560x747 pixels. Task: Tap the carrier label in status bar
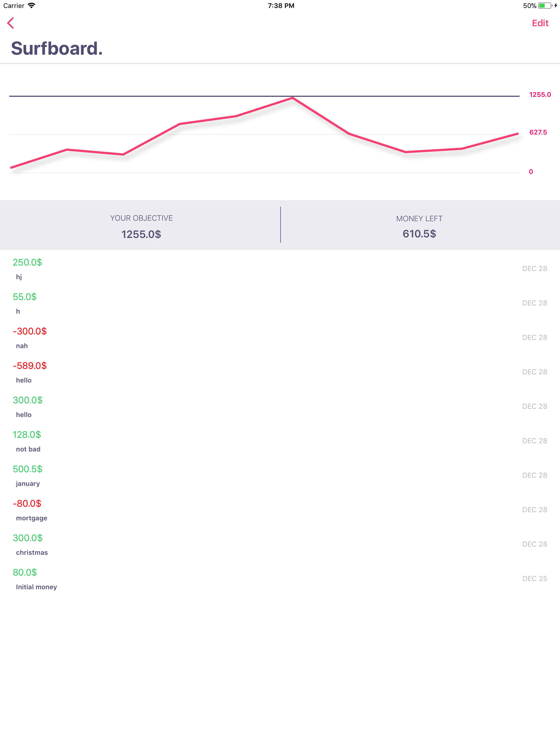[14, 5]
